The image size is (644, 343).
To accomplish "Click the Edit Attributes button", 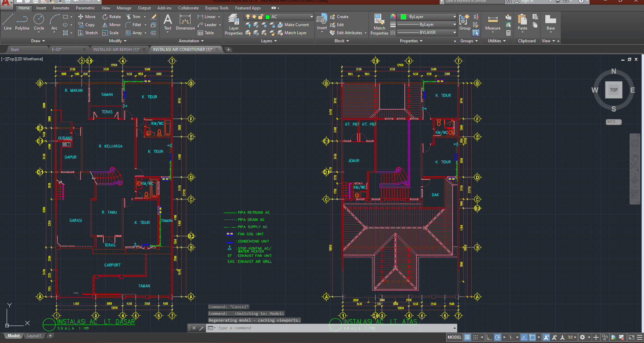I will 349,33.
